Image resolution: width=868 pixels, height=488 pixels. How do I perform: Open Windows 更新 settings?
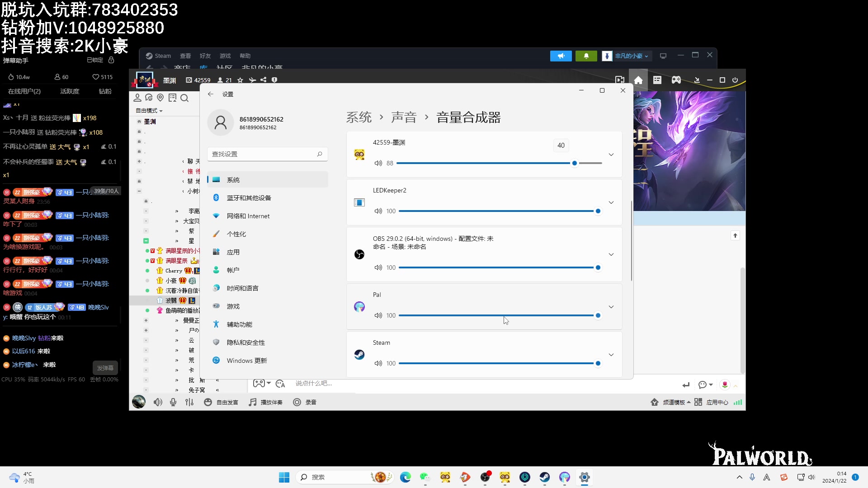point(267,361)
